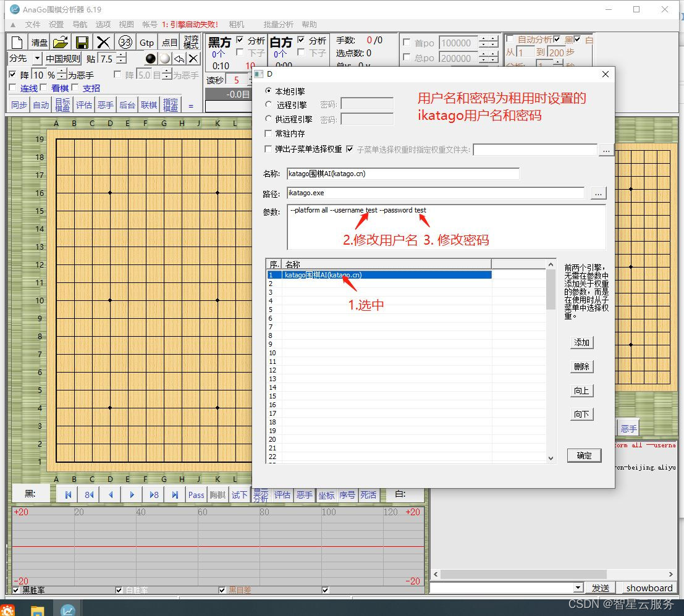This screenshot has height=616, width=684.
Task: Click the 坐标 coordinates button
Action: (326, 495)
